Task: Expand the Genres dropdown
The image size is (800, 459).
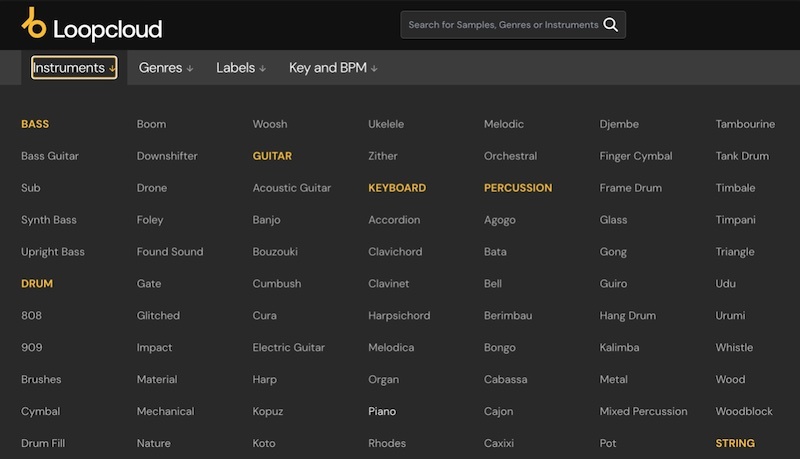Action: 166,68
